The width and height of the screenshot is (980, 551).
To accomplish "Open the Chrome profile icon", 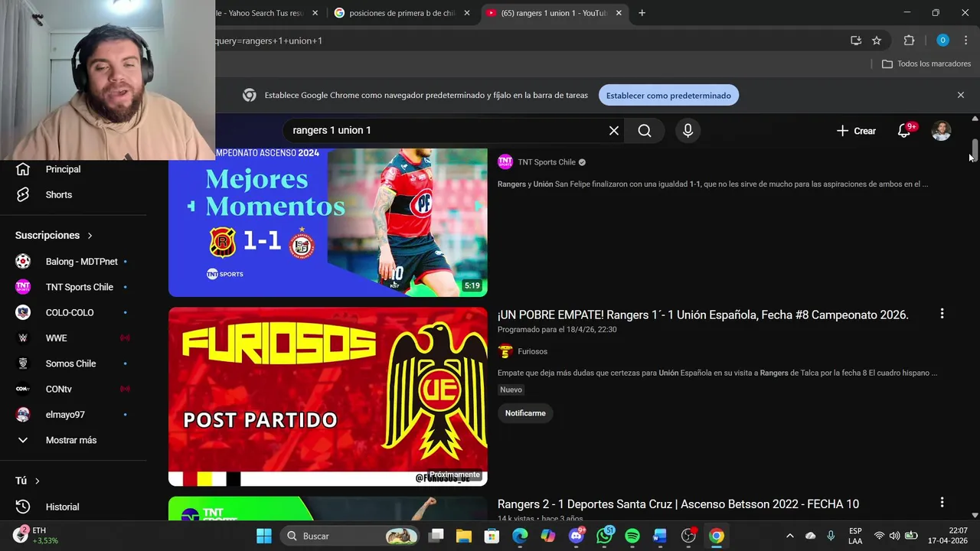I will [x=942, y=41].
